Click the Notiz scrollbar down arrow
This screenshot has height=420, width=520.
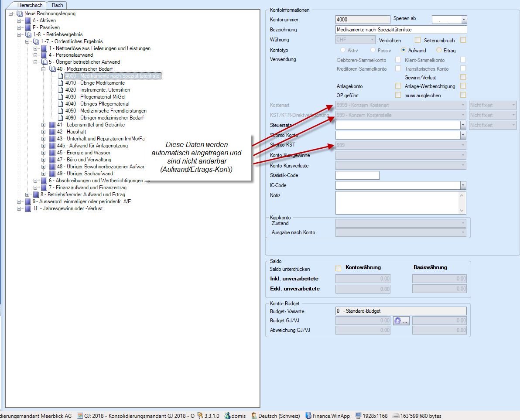click(x=462, y=211)
